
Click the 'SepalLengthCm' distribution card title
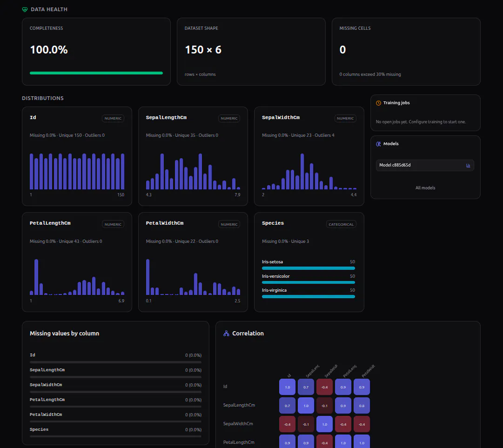[166, 117]
